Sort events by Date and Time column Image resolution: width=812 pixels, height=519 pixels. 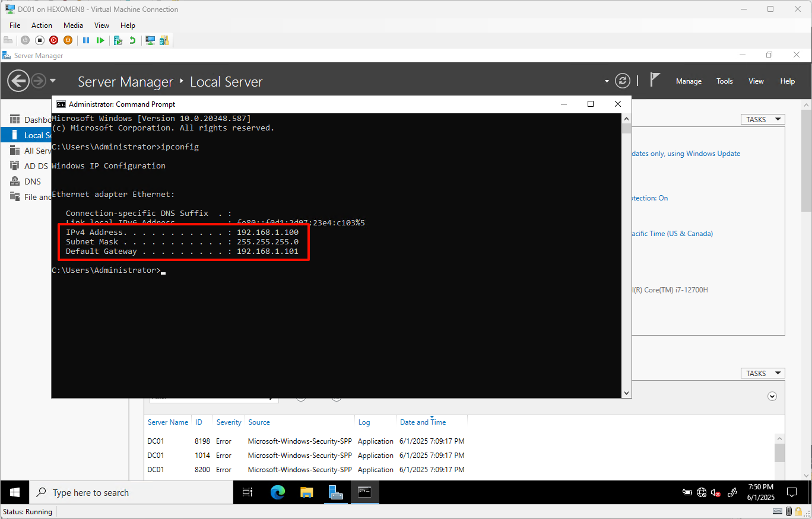click(x=423, y=422)
